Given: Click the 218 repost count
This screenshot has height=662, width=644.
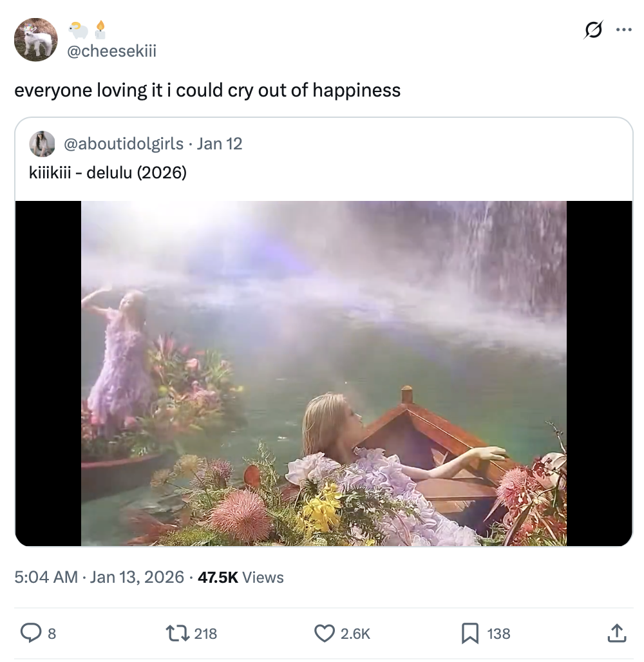Looking at the screenshot, I should [x=205, y=634].
